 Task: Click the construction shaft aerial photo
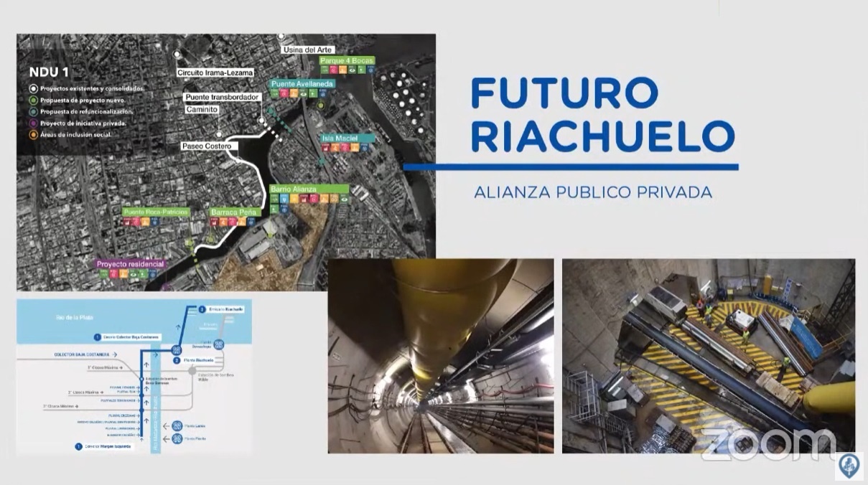point(708,356)
